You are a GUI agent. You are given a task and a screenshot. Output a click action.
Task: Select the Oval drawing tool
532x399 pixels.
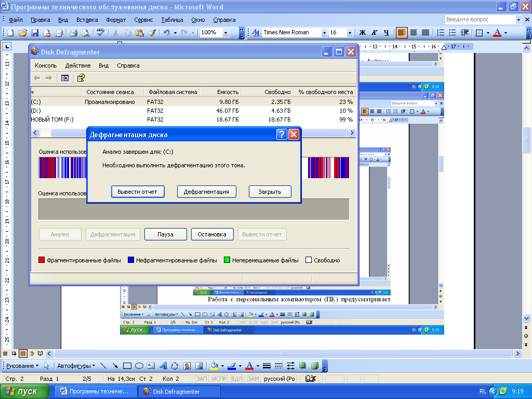click(139, 366)
